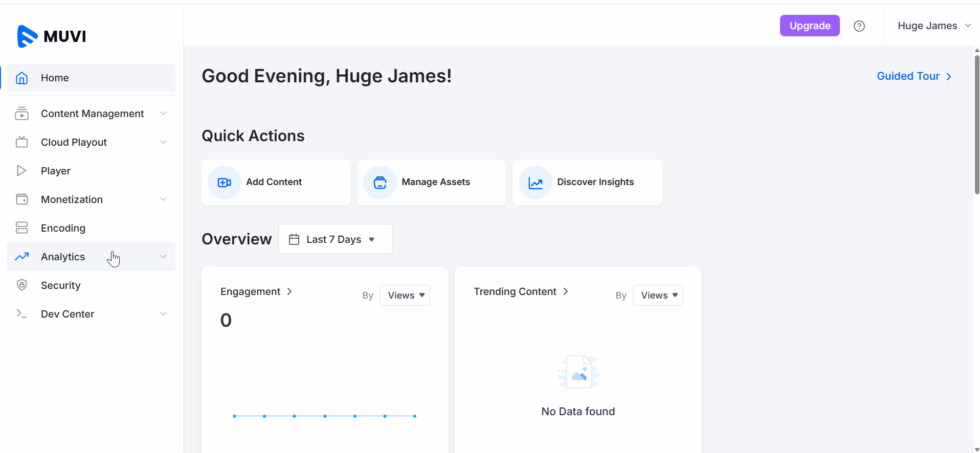Click the Muvi logo icon
Screen dimensions: 980x453
pos(27,36)
